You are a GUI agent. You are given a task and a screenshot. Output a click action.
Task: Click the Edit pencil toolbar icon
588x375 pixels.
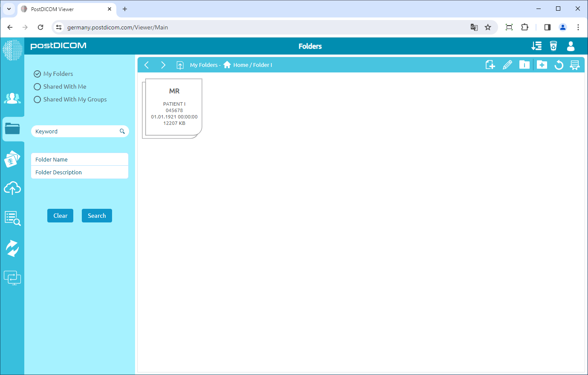point(507,64)
